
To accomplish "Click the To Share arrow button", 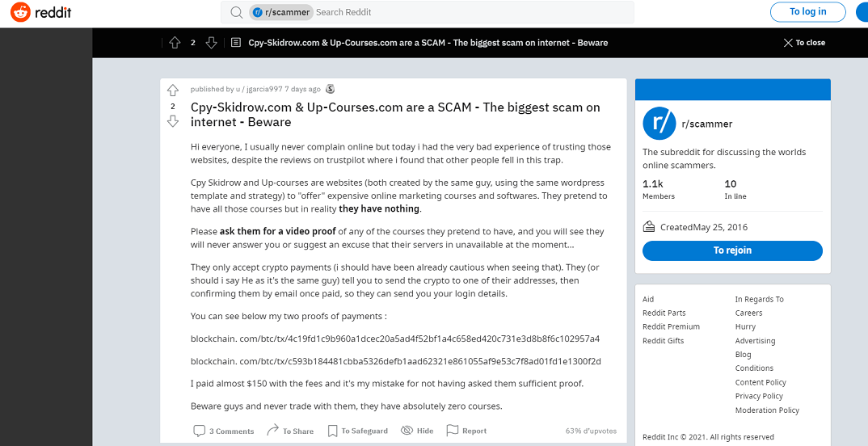I will click(290, 431).
